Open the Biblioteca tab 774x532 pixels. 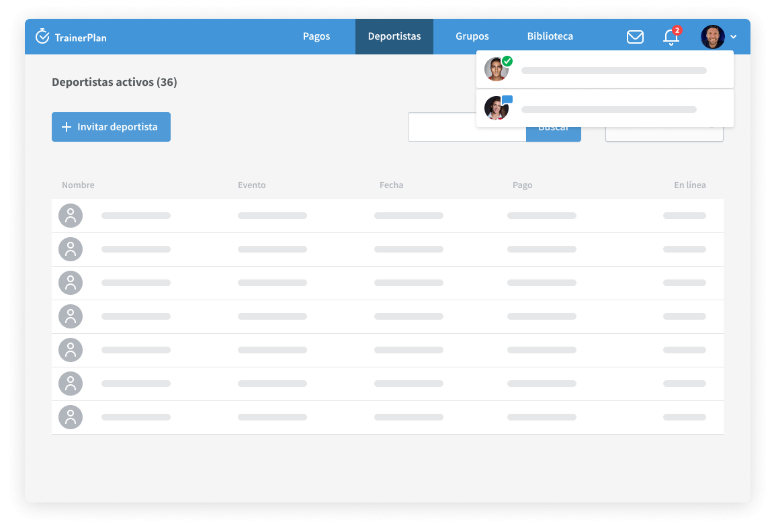[550, 36]
